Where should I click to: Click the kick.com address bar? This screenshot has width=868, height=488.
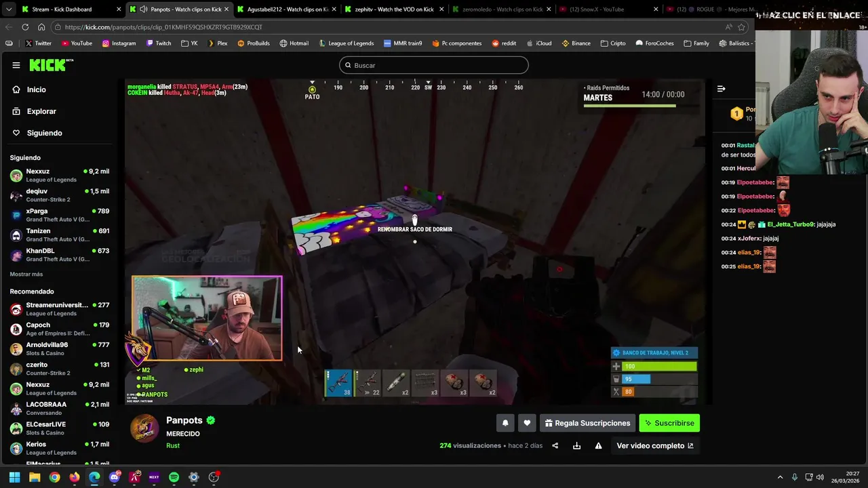click(x=387, y=27)
